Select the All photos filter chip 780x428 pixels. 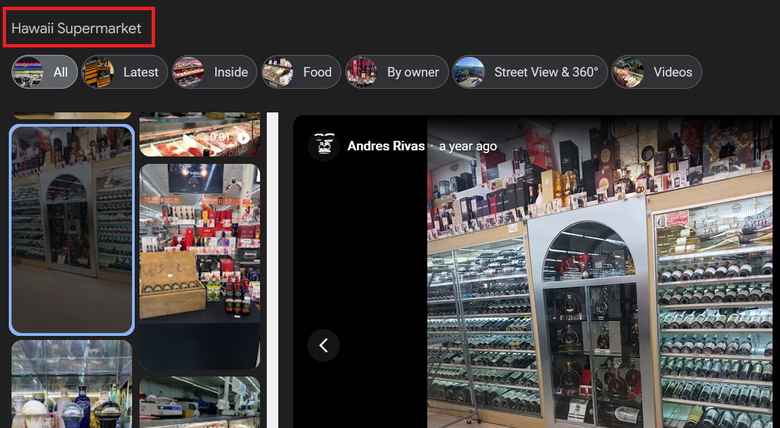click(44, 72)
